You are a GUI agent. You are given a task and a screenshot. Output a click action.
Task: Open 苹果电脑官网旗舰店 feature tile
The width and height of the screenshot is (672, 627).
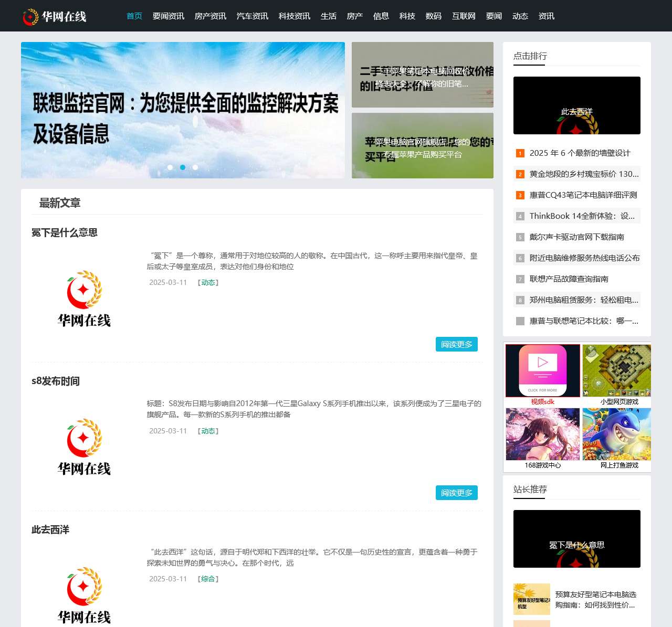423,145
